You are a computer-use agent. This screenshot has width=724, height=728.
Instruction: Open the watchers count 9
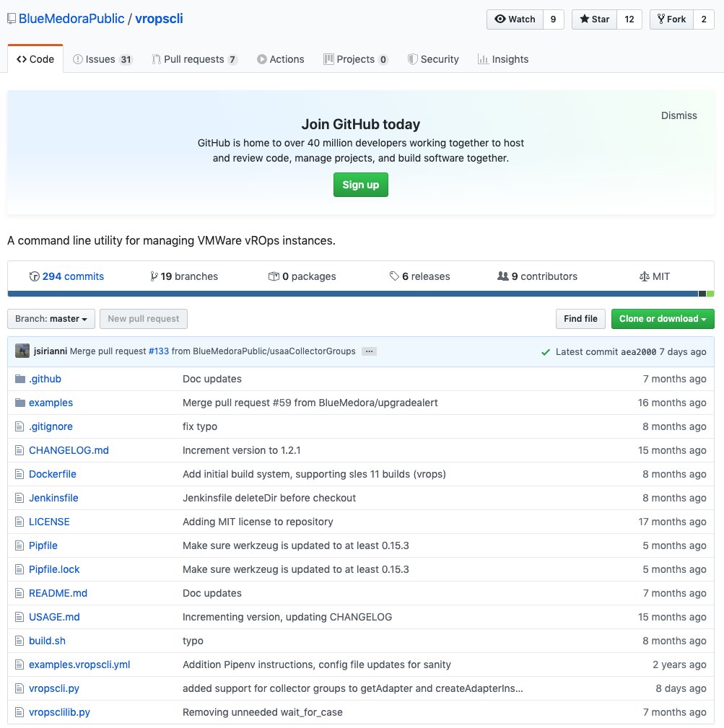click(553, 19)
